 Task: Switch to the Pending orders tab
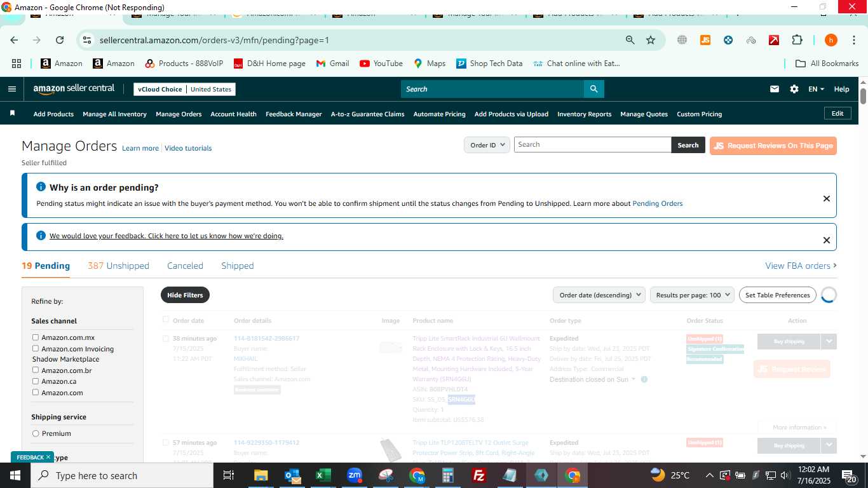coord(46,266)
